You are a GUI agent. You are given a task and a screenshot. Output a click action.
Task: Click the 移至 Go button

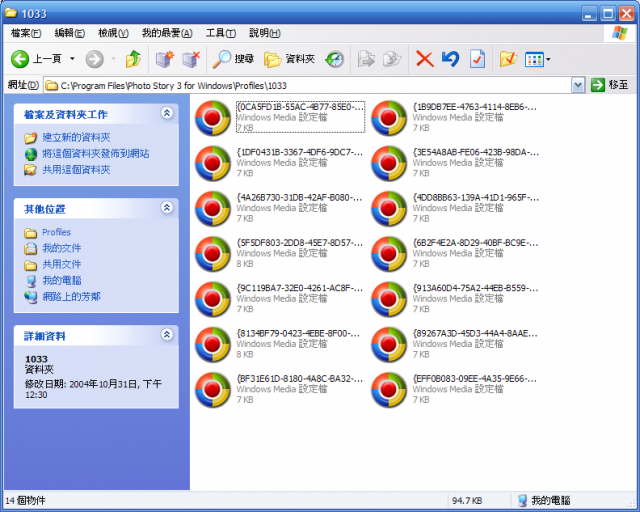[x=610, y=85]
